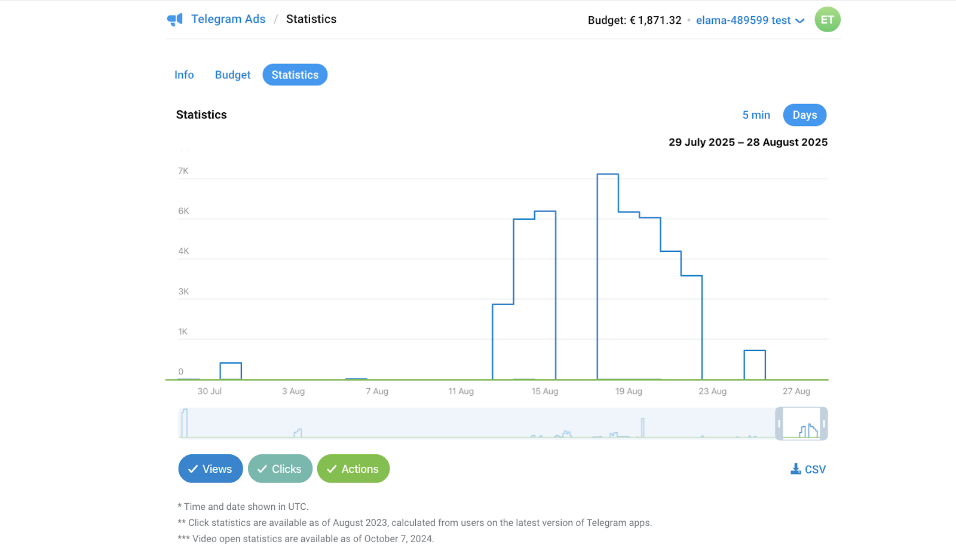Hide the Actions data series

353,469
